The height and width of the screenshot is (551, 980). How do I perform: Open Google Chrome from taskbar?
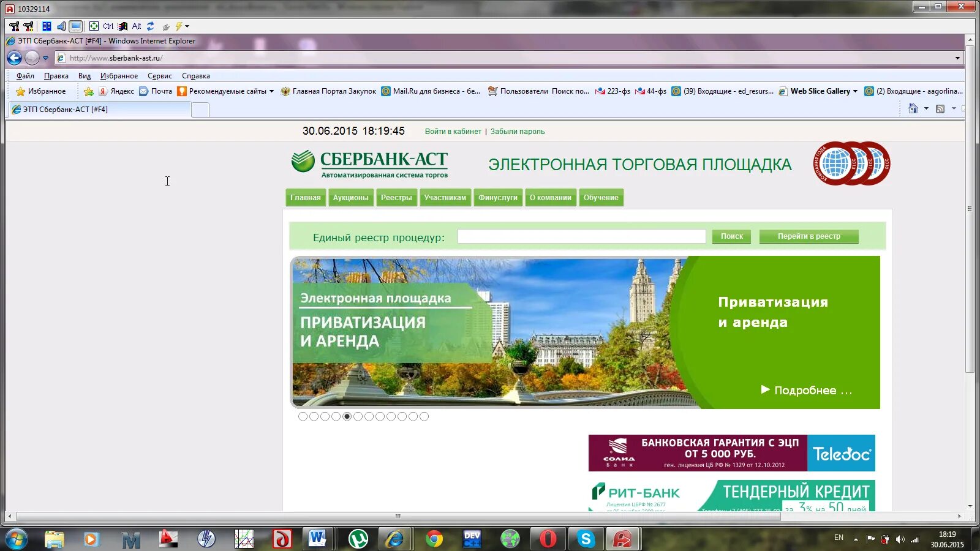pos(434,539)
